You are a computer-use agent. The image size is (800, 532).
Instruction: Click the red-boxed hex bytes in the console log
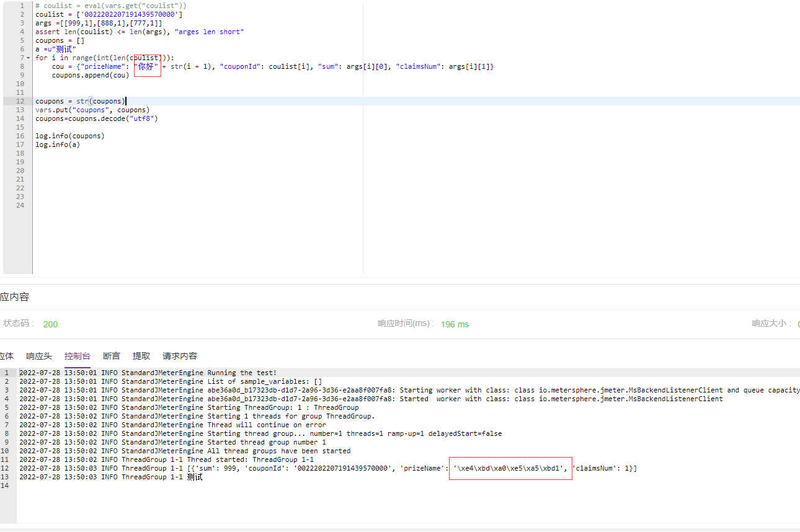[x=510, y=468]
